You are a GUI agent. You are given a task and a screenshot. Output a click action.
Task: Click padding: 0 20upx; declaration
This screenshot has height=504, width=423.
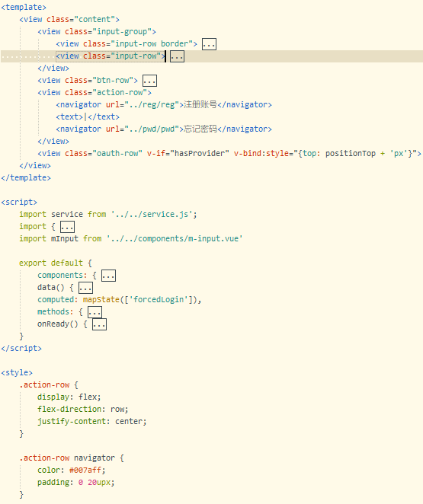tap(76, 483)
